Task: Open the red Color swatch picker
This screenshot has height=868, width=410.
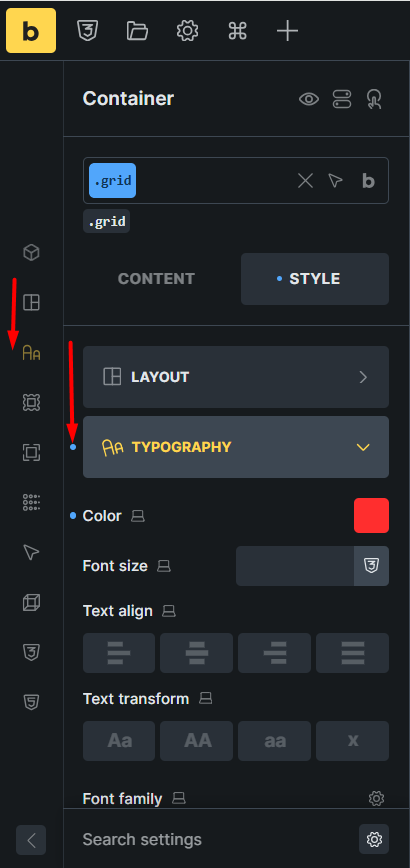Action: [x=371, y=515]
